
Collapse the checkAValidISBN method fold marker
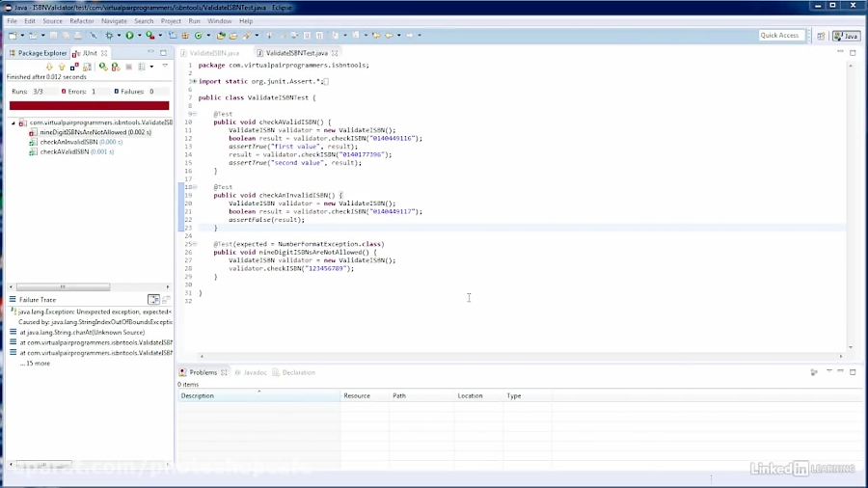pyautogui.click(x=193, y=114)
